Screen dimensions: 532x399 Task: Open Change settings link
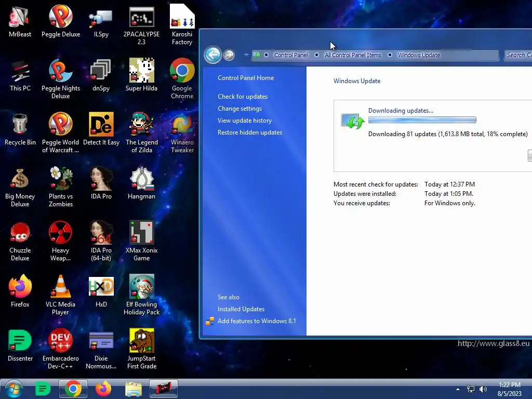[x=240, y=109]
